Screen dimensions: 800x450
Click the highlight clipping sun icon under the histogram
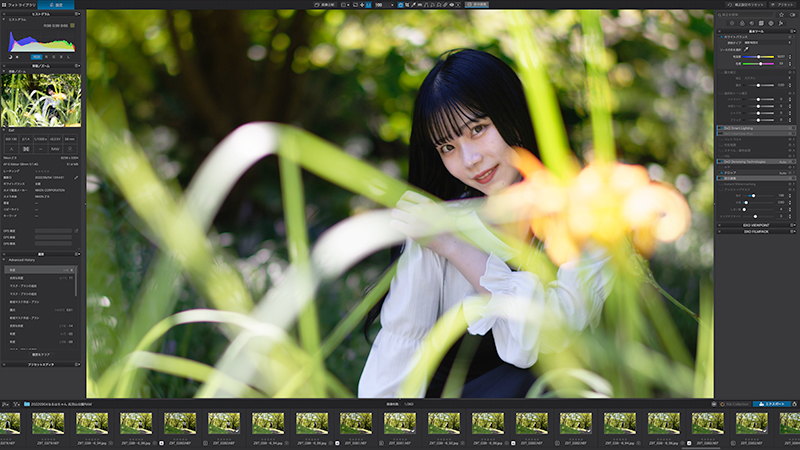[17, 57]
